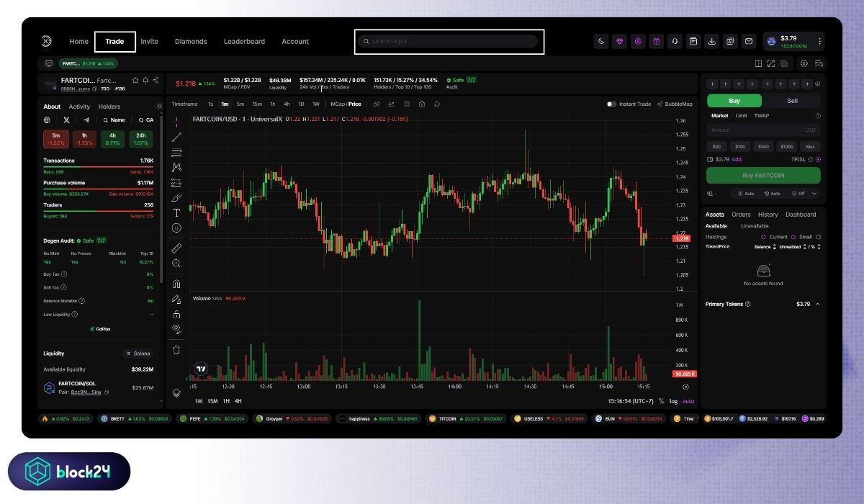
Task: Select the Text annotation tool
Action: (x=176, y=212)
